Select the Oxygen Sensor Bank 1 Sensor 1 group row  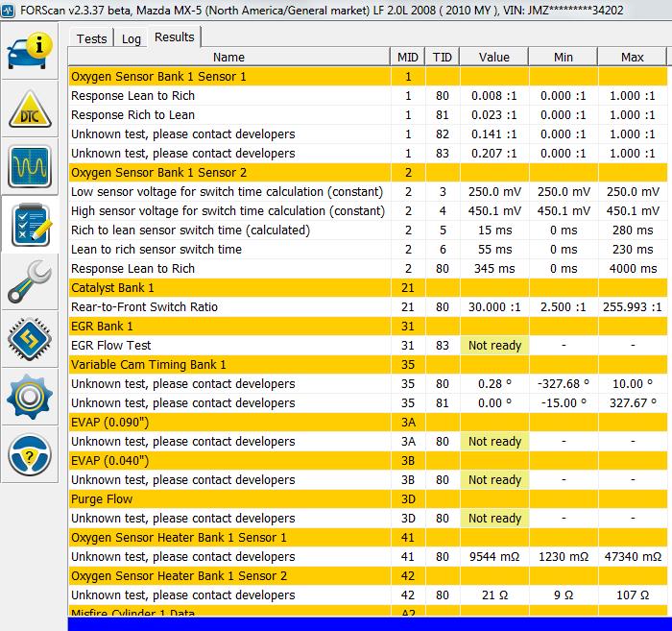point(368,77)
